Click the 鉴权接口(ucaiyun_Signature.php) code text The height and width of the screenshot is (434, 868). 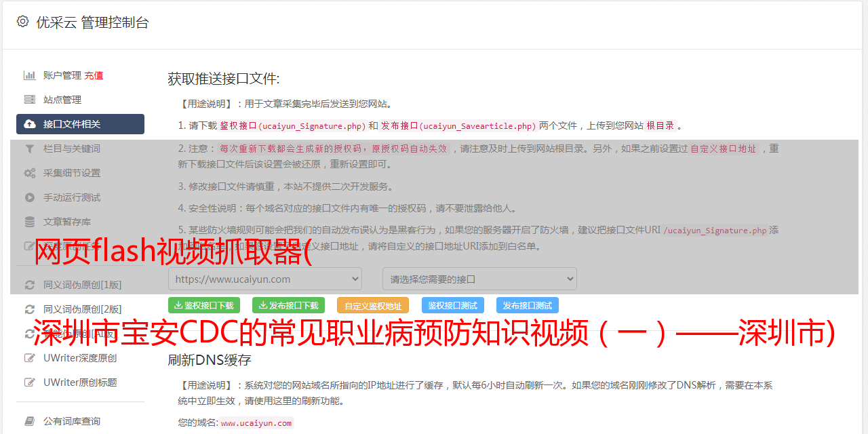292,125
